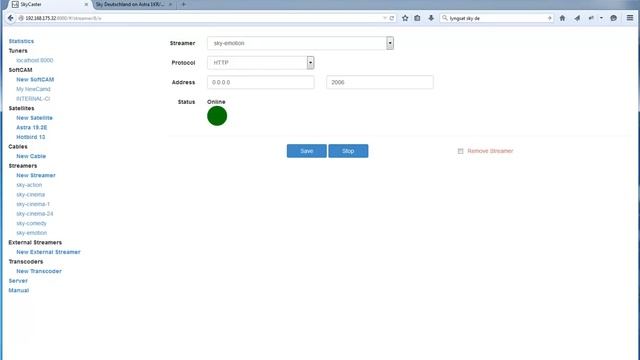Open the sky-cinema-24 streamer
The width and height of the screenshot is (640, 360).
point(35,214)
